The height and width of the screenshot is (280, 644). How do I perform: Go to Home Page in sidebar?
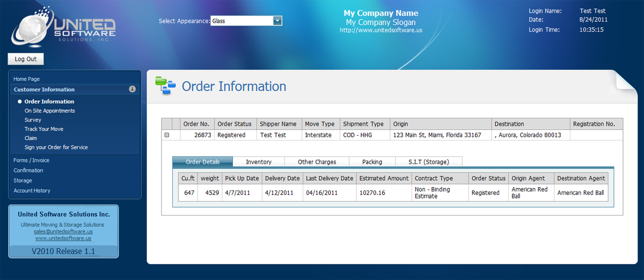[26, 79]
